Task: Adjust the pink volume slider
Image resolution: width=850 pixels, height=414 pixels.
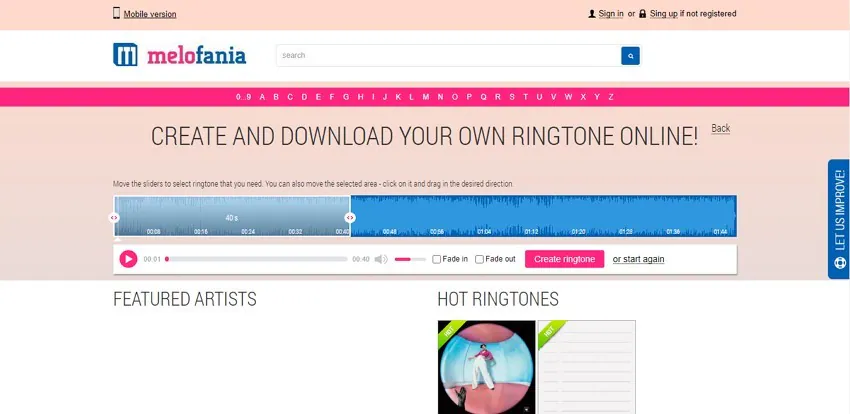Action: 410,259
